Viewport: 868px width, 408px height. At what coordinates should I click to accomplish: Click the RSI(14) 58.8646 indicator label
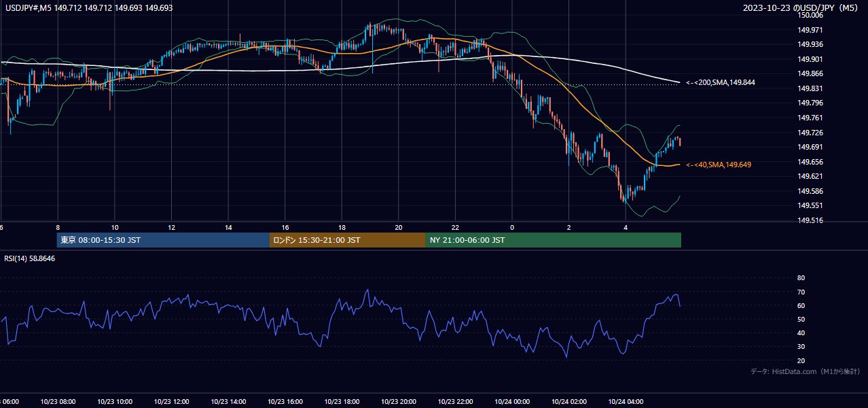point(30,258)
